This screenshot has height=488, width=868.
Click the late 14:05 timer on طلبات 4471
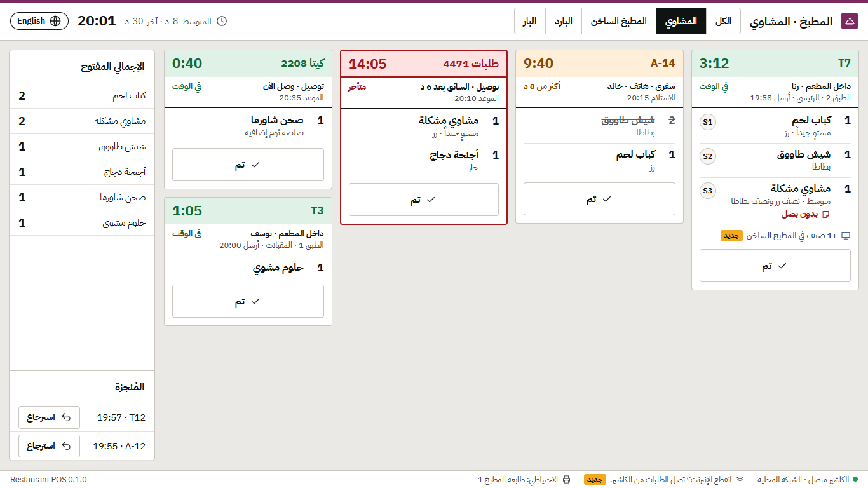click(367, 64)
